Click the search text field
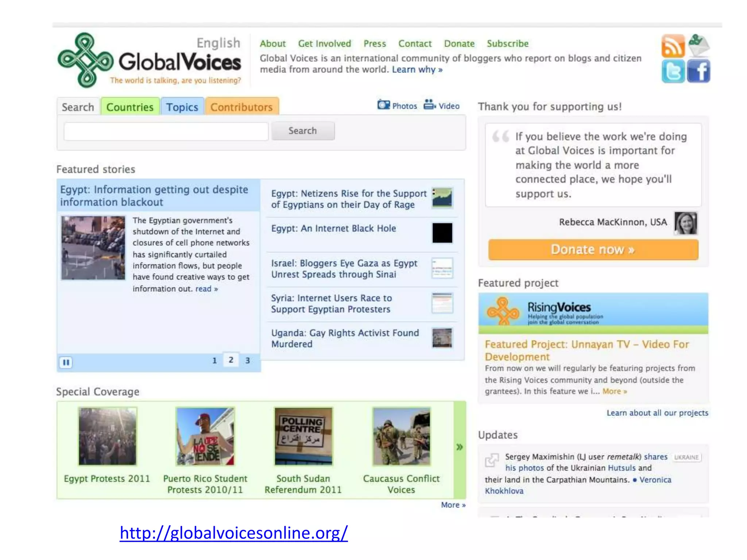Viewport: 747px width, 560px height. point(166,131)
